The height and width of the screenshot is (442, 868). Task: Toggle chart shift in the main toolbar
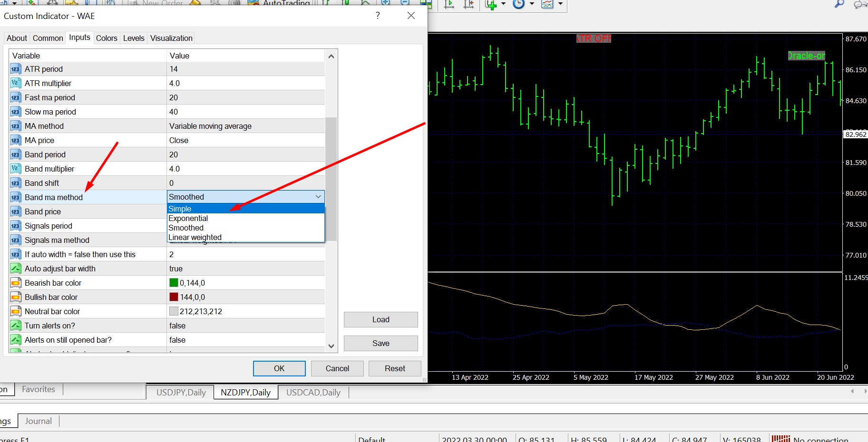(469, 4)
